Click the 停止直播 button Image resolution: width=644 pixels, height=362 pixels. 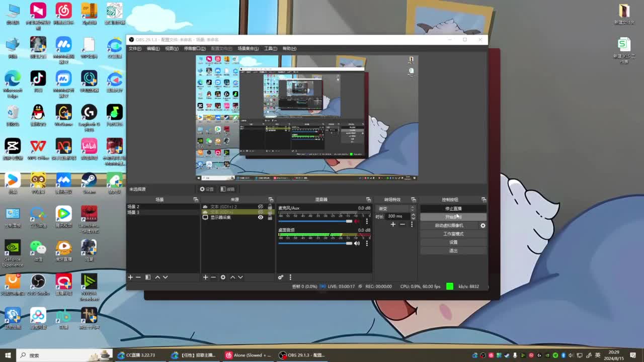pos(453,209)
